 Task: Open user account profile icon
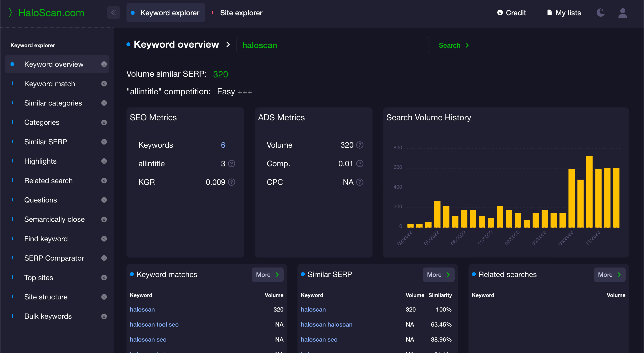click(623, 13)
